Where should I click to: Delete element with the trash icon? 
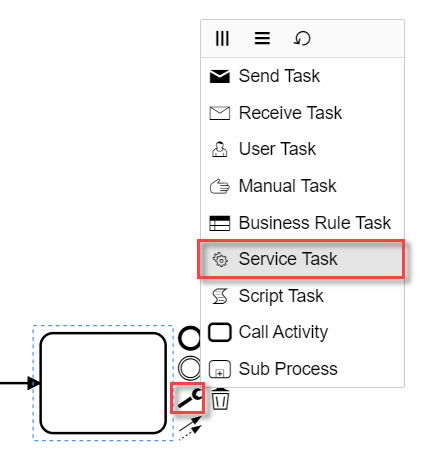pyautogui.click(x=220, y=399)
